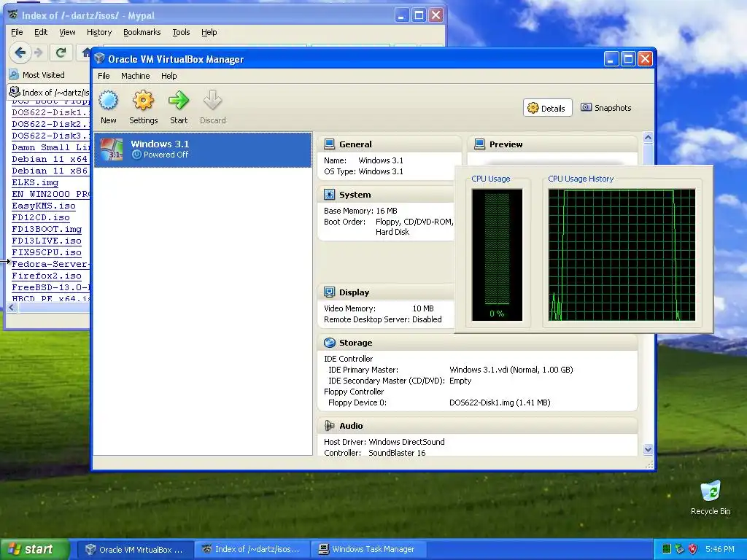Open the EasyKMS.iso link

coord(44,206)
